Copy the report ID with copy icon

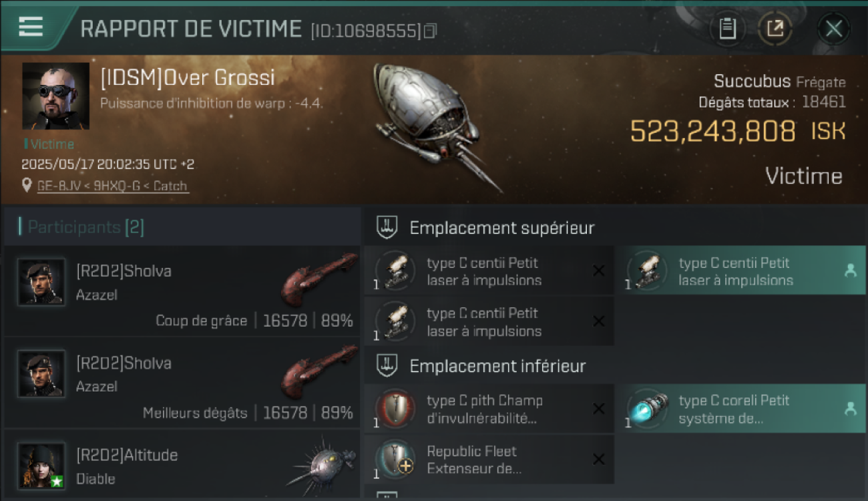pyautogui.click(x=431, y=31)
